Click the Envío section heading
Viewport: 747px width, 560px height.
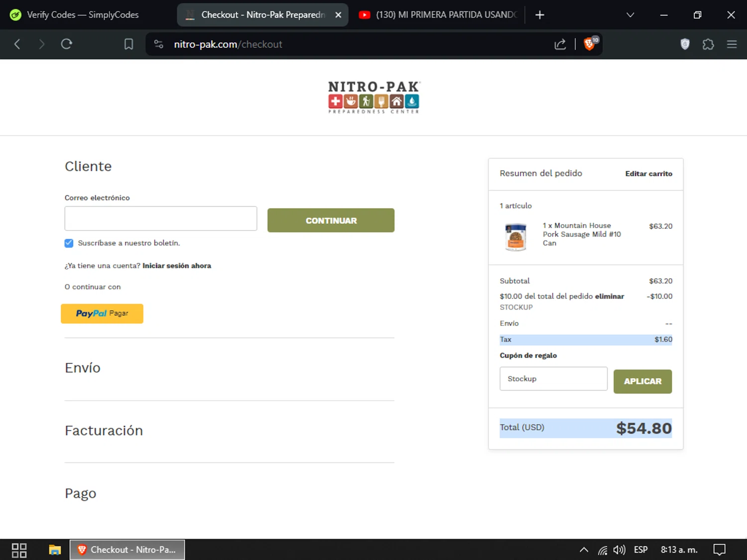point(83,368)
